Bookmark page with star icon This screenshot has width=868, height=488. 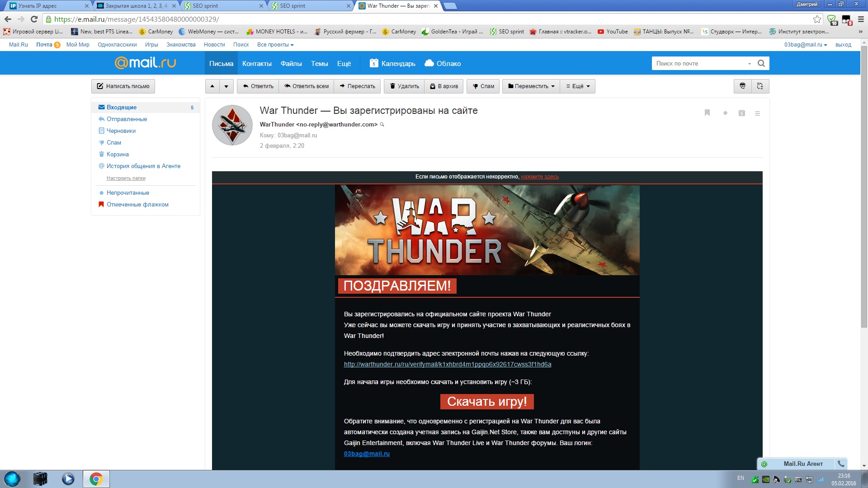tap(817, 19)
